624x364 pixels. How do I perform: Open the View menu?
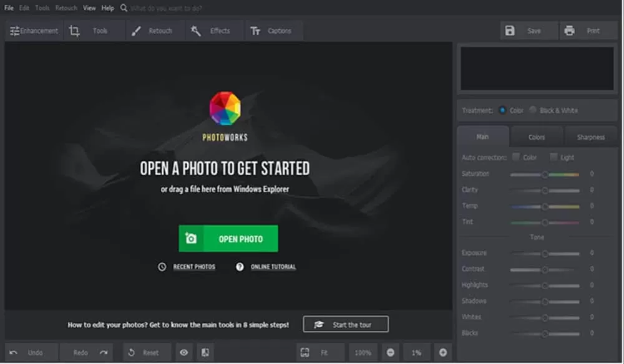click(x=89, y=8)
